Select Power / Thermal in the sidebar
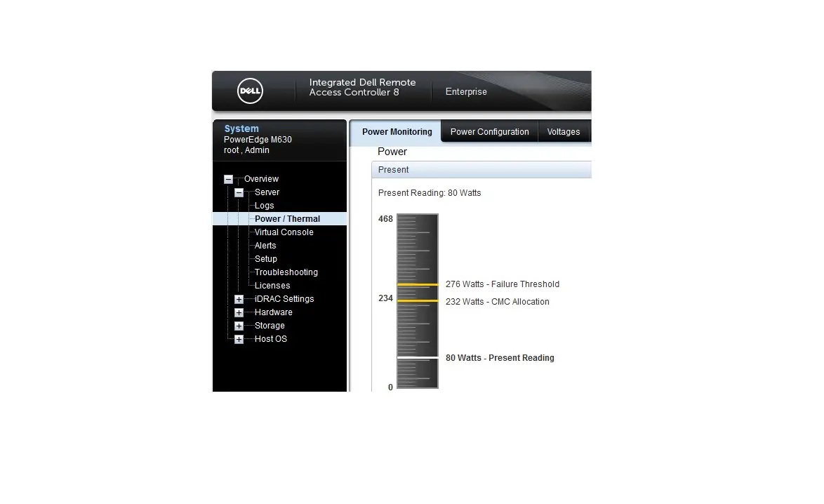The width and height of the screenshot is (824, 504). coord(288,218)
